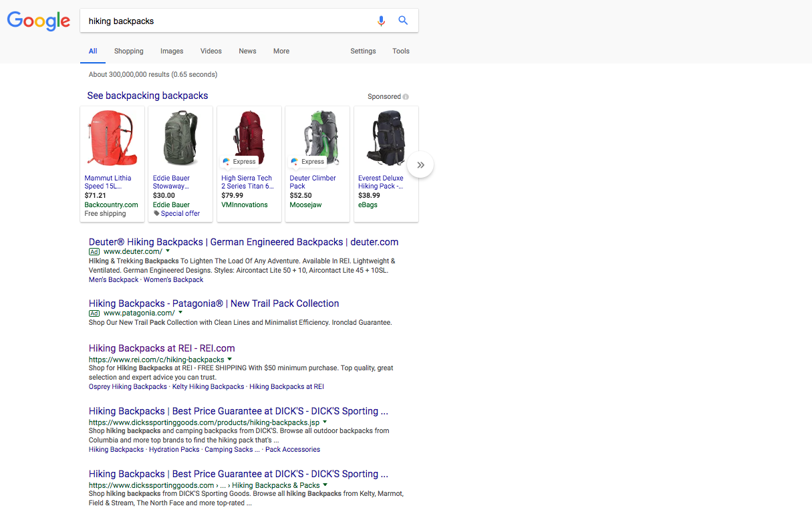Image resolution: width=812 pixels, height=518 pixels.
Task: Open Kelty Hiking Backpacks sitelink
Action: [208, 386]
